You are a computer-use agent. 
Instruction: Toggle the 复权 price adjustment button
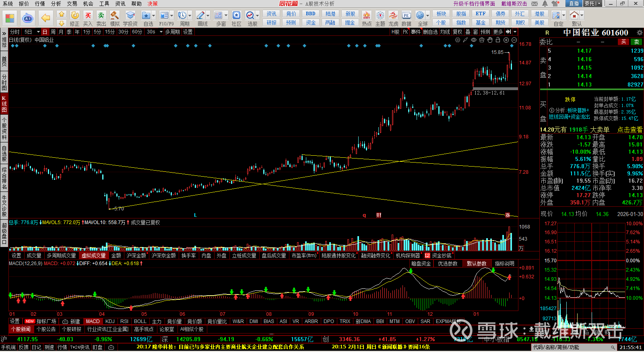click(x=458, y=32)
